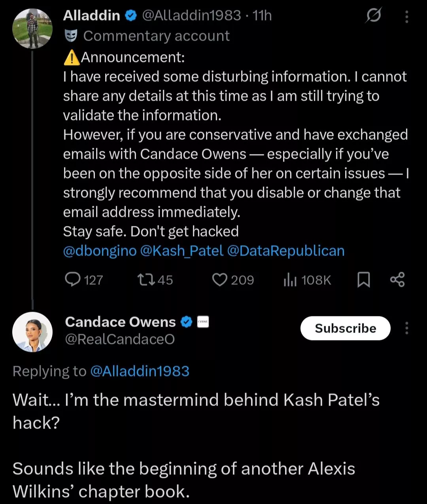Subscribe to Candace Owens

[345, 328]
